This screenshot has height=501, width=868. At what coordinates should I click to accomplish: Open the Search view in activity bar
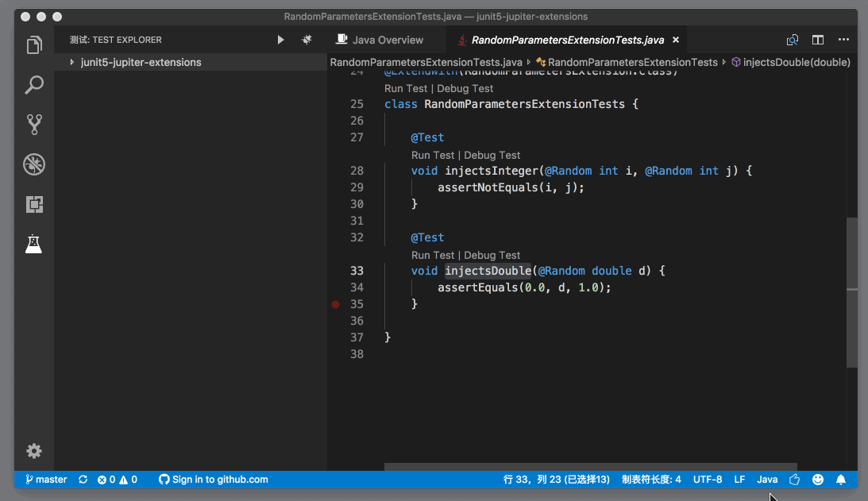[x=34, y=85]
